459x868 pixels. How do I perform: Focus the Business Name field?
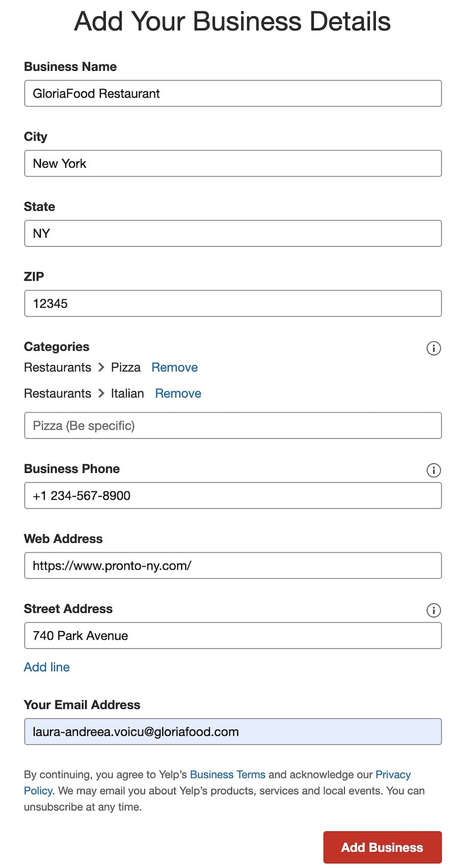pyautogui.click(x=233, y=93)
